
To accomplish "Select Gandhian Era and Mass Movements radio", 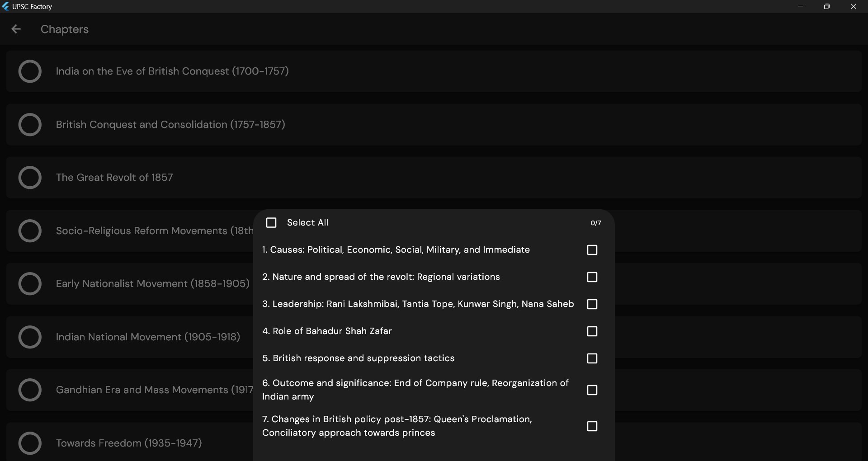I will point(30,390).
